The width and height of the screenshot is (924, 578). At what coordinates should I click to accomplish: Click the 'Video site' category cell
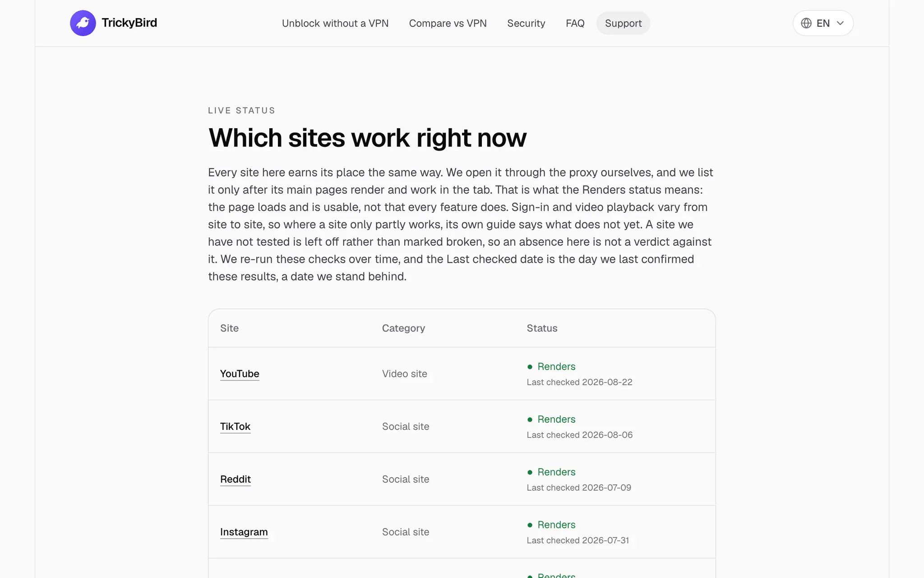click(404, 374)
